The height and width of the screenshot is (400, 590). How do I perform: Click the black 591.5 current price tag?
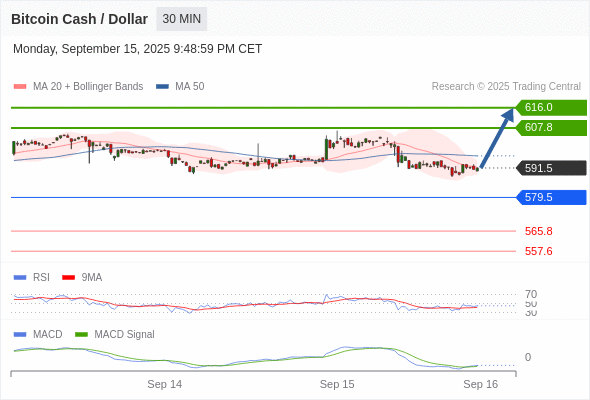pyautogui.click(x=551, y=168)
